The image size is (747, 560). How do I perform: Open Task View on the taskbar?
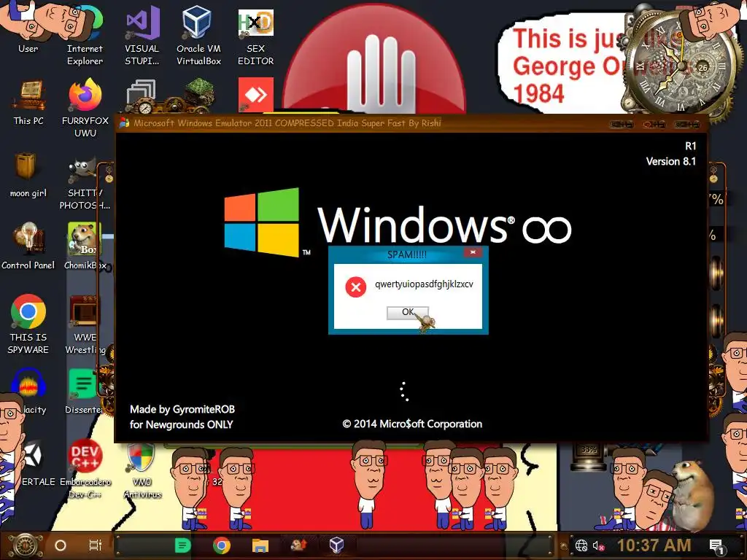tap(96, 545)
